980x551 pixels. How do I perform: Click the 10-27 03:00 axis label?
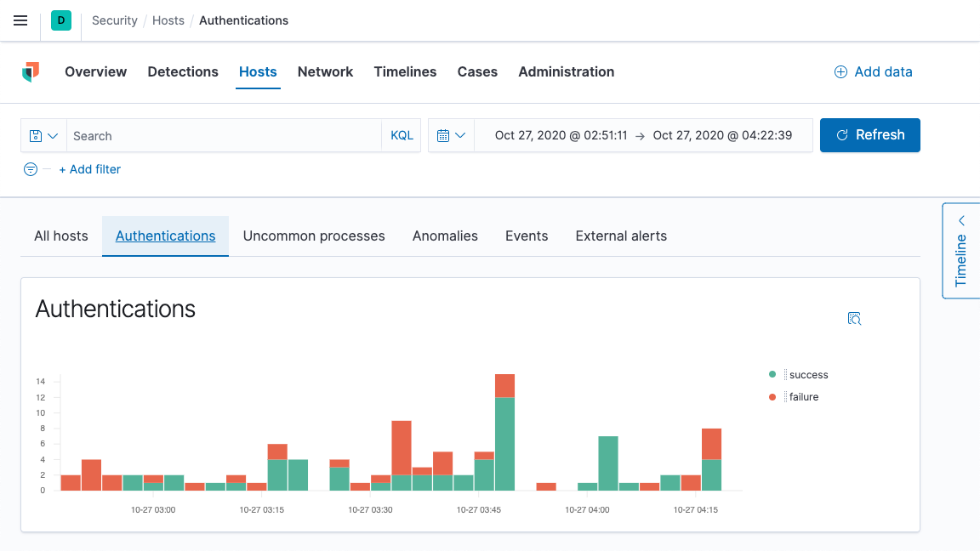(x=153, y=510)
